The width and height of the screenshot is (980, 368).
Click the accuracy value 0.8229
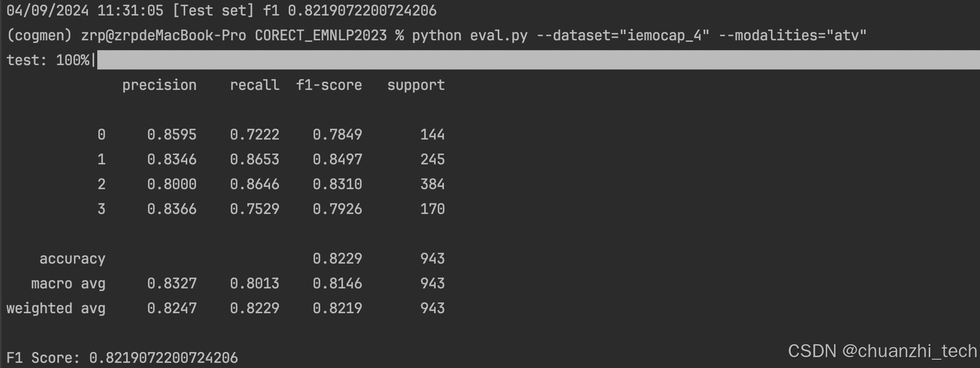[337, 258]
